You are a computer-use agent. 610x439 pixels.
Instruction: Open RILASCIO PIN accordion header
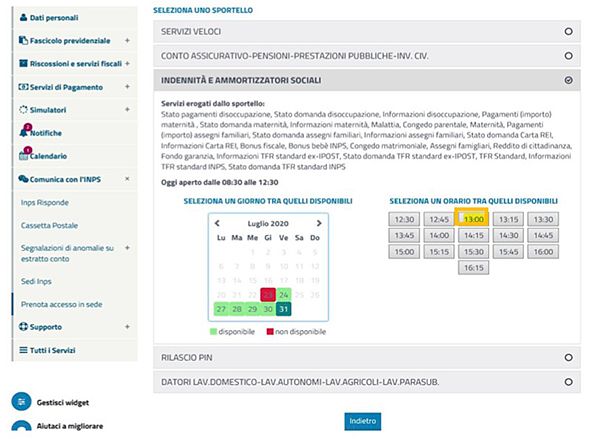point(367,357)
